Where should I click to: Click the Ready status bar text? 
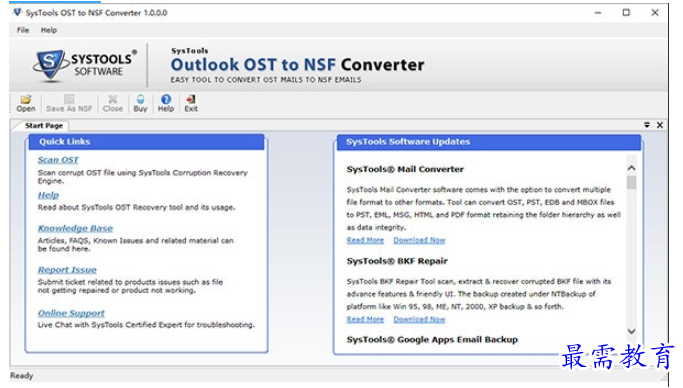tap(21, 375)
